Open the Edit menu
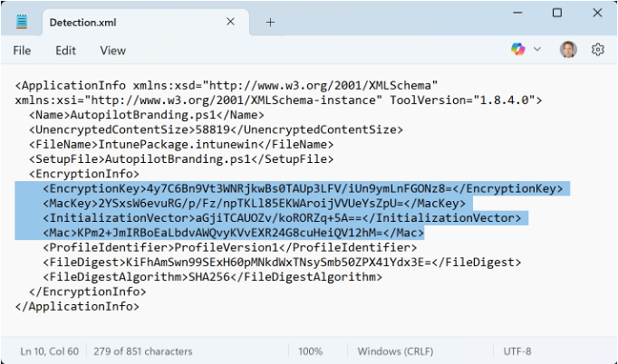This screenshot has width=618, height=364. pos(65,51)
